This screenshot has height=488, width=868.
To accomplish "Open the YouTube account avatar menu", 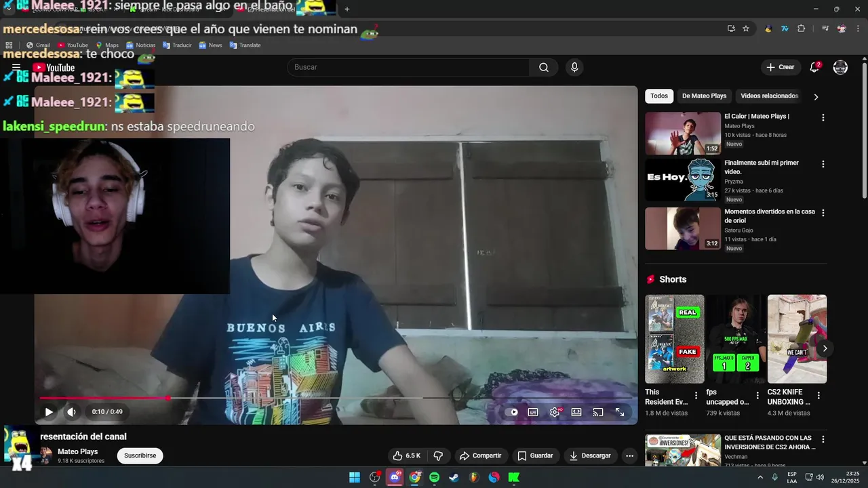I will point(840,67).
